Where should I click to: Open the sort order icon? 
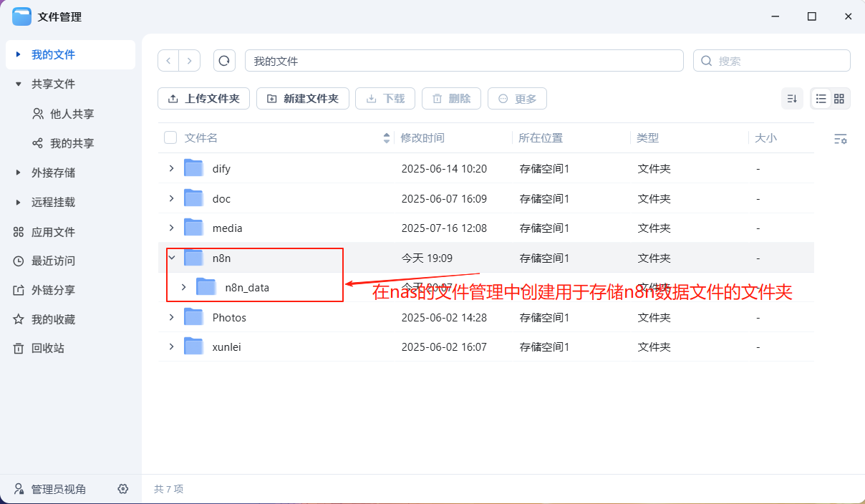click(792, 98)
